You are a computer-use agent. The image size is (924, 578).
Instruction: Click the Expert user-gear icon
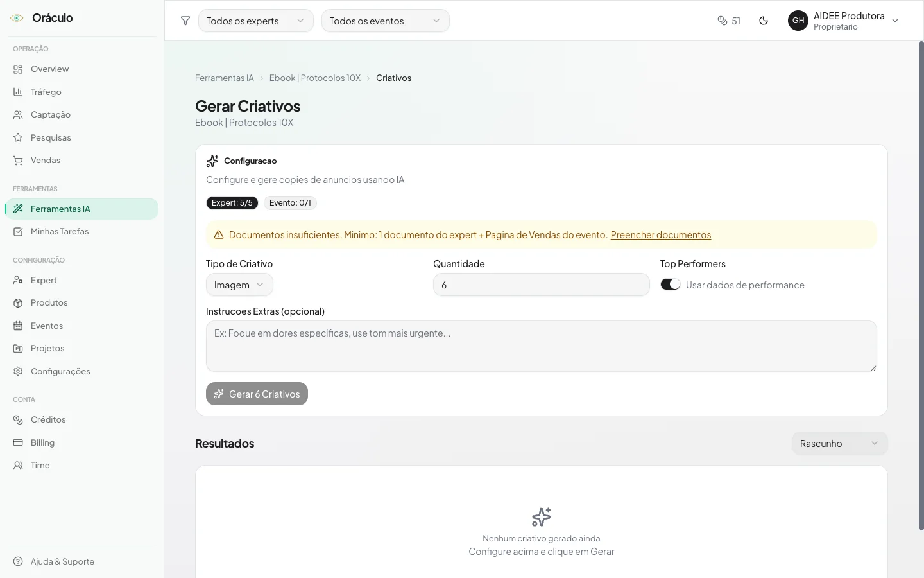click(18, 280)
